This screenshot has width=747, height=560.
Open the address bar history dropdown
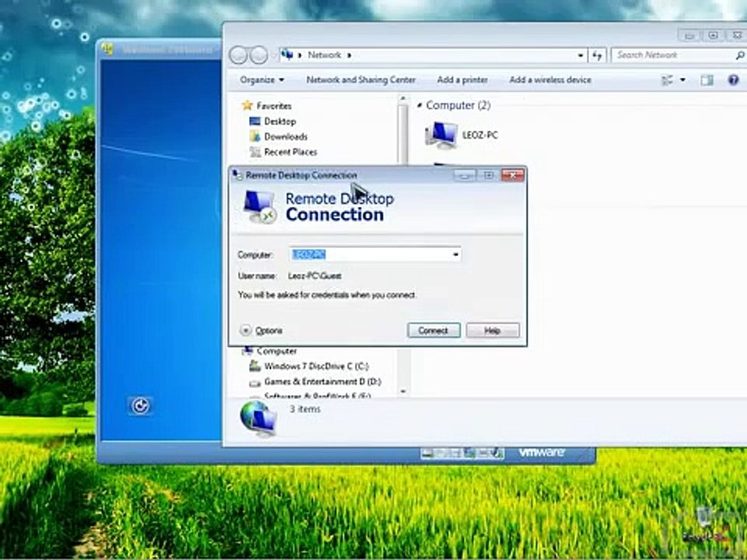[580, 55]
